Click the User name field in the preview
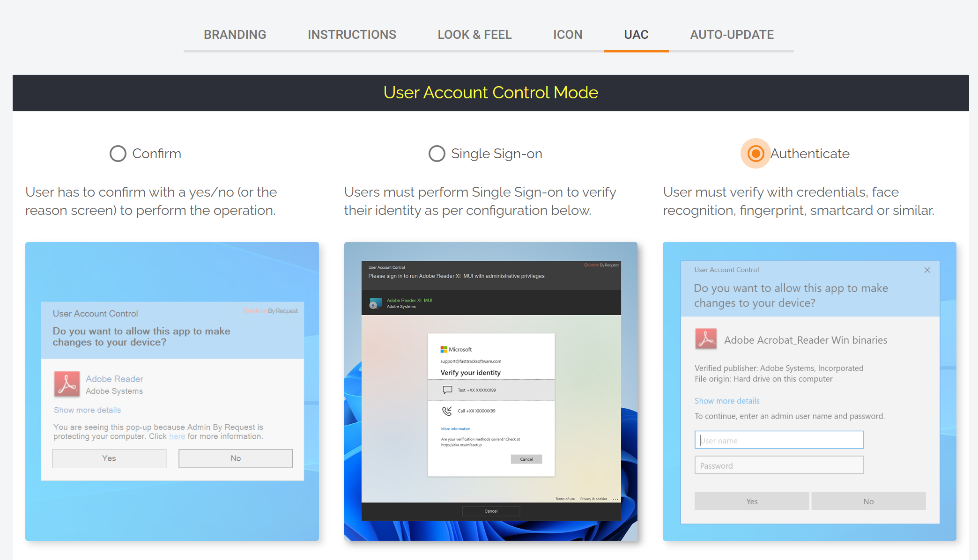The width and height of the screenshot is (978, 560). tap(778, 440)
